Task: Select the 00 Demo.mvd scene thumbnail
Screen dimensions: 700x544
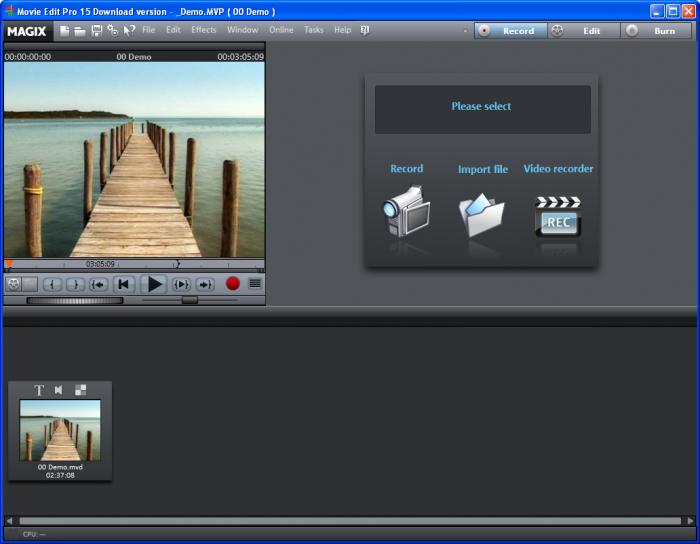Action: coord(60,430)
